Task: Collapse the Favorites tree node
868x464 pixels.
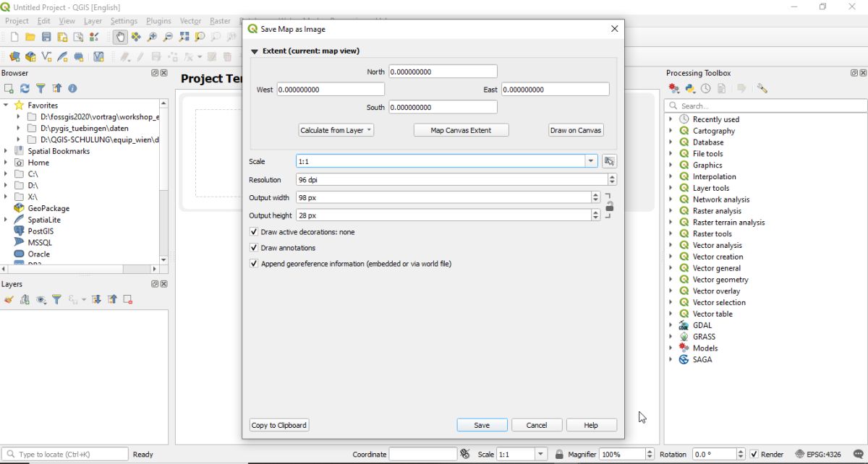Action: (6, 106)
